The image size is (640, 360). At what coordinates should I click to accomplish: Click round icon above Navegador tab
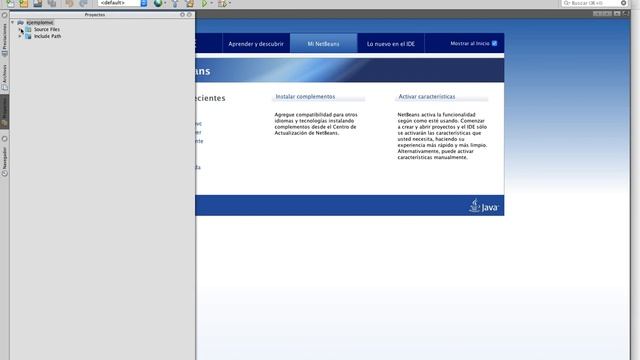(4, 139)
